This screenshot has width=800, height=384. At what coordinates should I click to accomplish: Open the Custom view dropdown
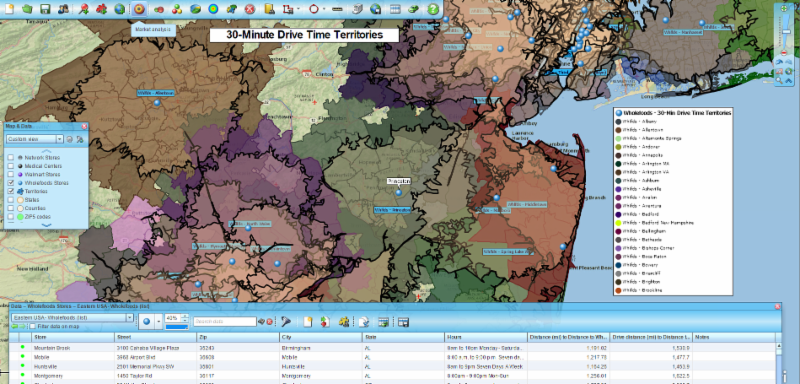point(34,139)
